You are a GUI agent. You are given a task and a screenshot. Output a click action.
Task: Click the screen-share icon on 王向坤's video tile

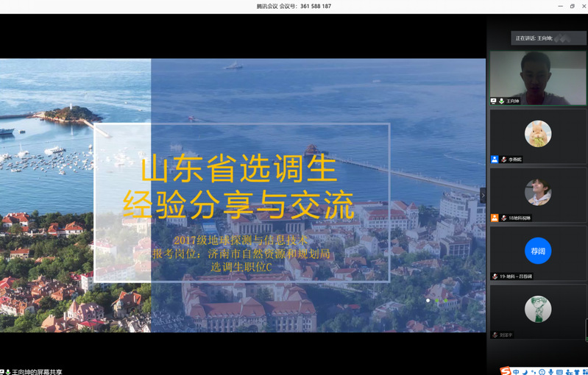494,101
